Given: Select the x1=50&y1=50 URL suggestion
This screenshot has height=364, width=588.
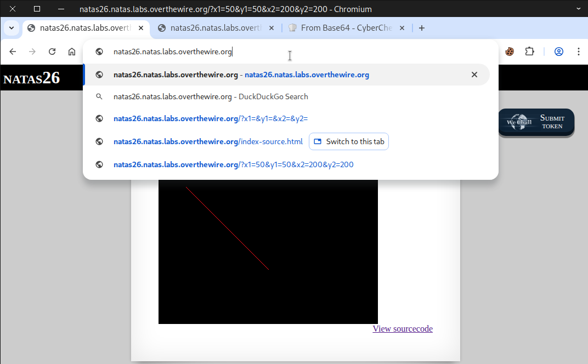Looking at the screenshot, I should click(233, 164).
